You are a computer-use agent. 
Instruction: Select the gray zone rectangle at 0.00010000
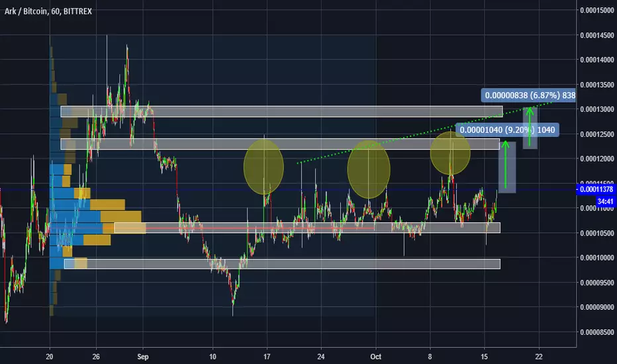282,263
